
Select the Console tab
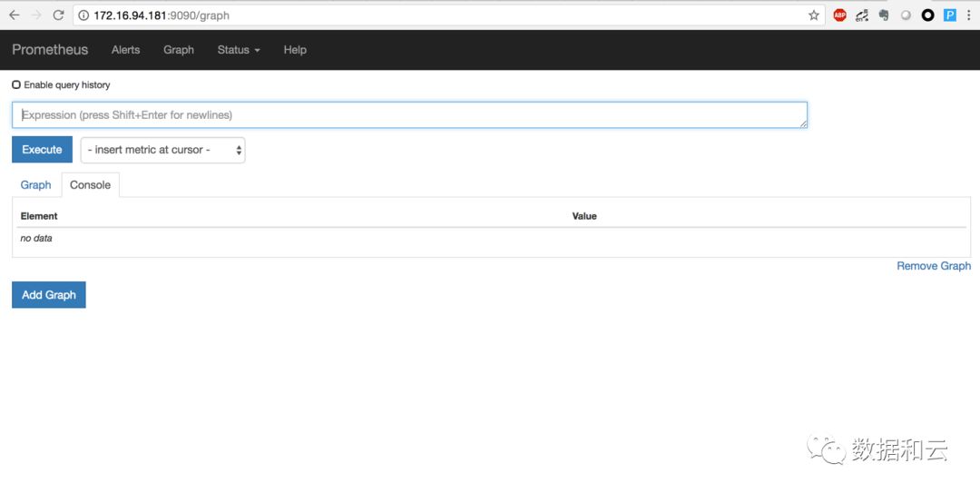[90, 185]
